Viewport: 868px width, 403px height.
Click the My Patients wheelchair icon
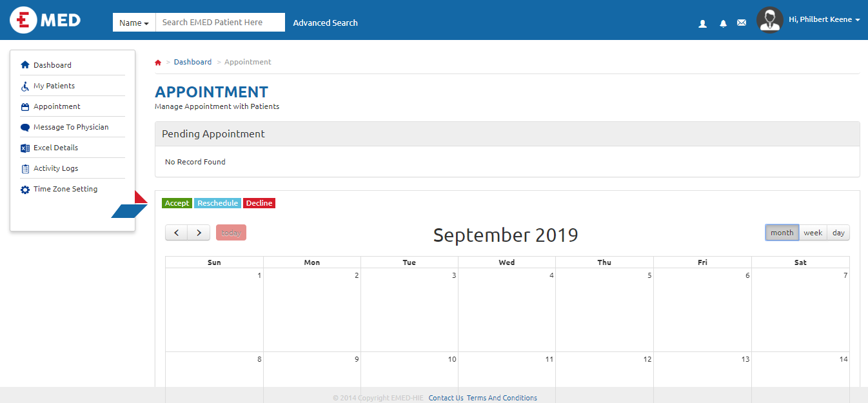pos(25,86)
